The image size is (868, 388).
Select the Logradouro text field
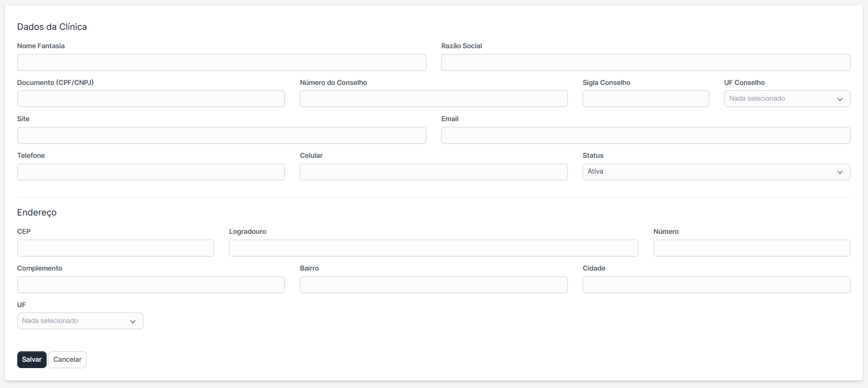click(433, 248)
